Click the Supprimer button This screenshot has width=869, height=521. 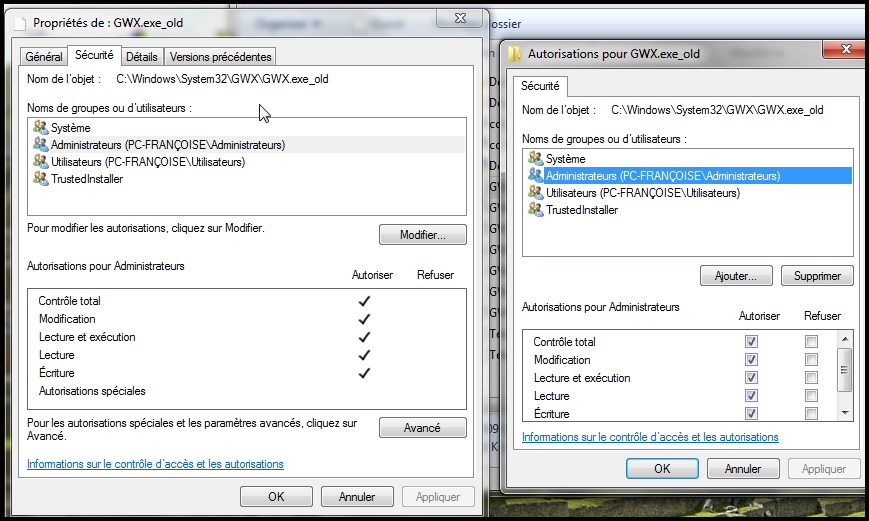click(x=817, y=275)
